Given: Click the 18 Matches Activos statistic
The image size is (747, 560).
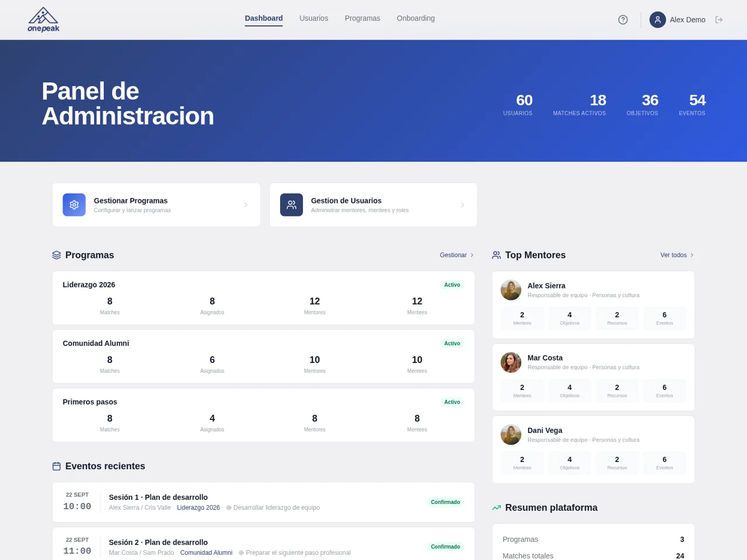Looking at the screenshot, I should 580,104.
